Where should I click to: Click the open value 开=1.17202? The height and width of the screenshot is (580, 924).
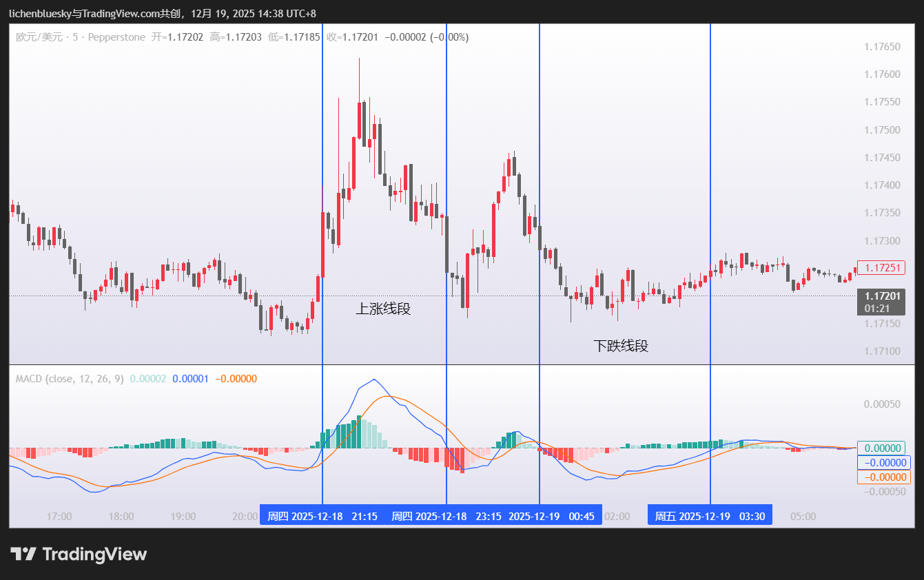click(x=177, y=37)
